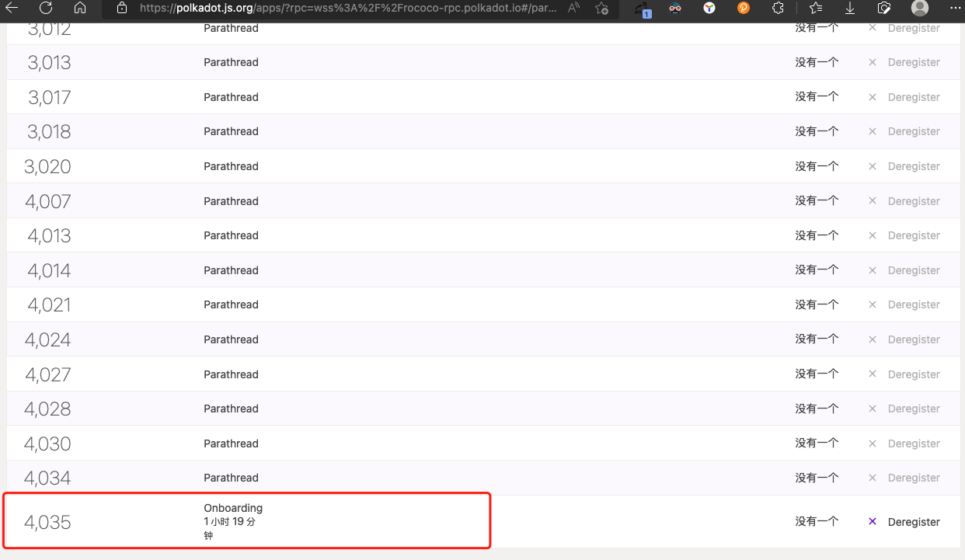The height and width of the screenshot is (560, 965).
Task: Open the orange Polkadot extension icon
Action: pos(744,8)
